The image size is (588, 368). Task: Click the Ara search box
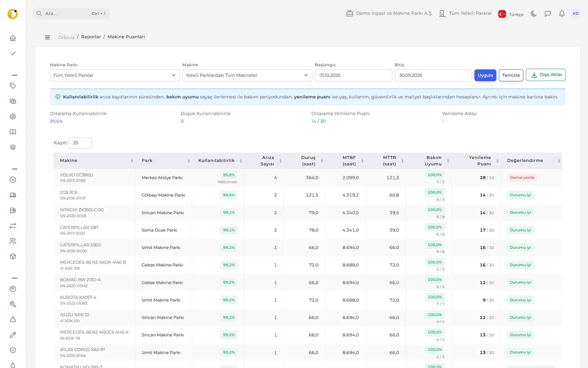click(x=71, y=13)
